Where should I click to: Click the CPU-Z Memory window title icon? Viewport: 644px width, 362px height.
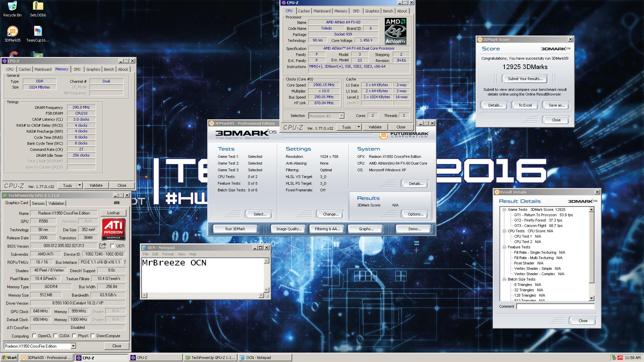coord(5,61)
